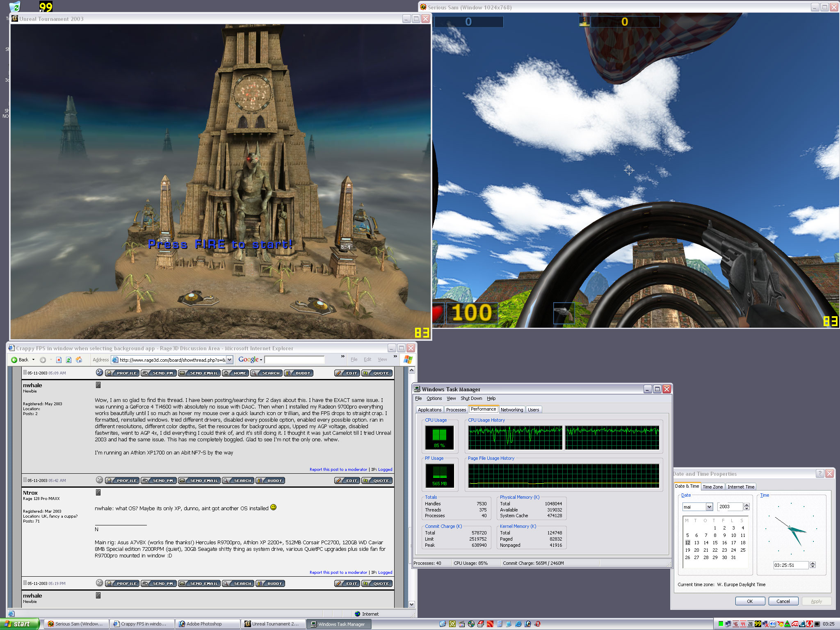Switch to Adobe Photoshop taskbar button
Screen dimensions: 840x630
click(x=208, y=624)
